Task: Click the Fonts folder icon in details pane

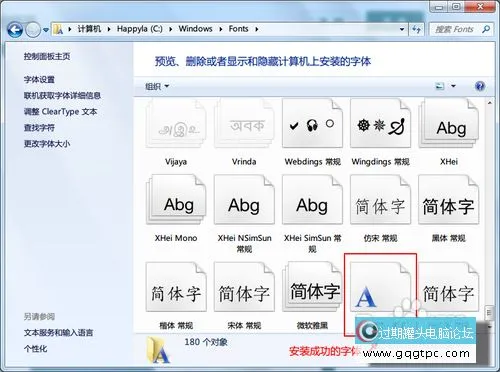Action: (x=159, y=350)
